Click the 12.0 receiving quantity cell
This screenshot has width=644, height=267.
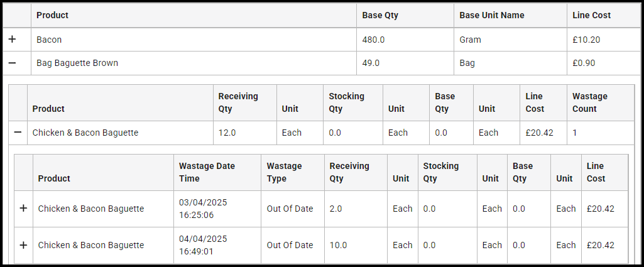(x=227, y=133)
